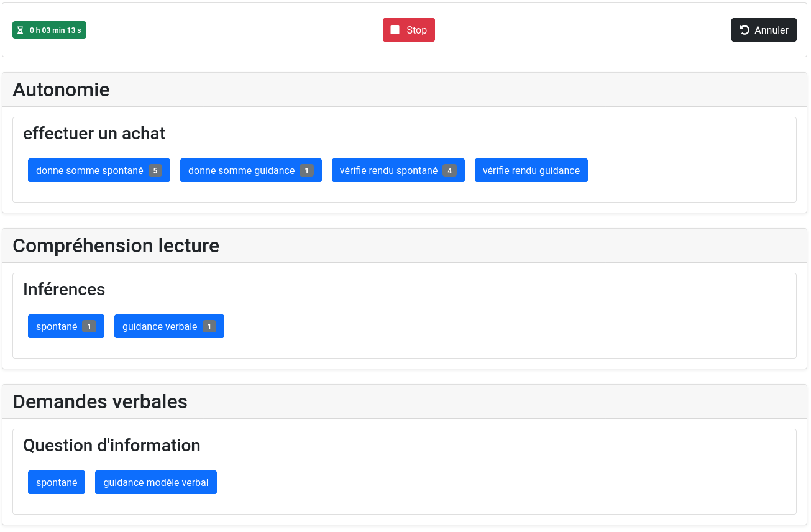Image resolution: width=811 pixels, height=532 pixels.
Task: Click the count badge on guidance verbale
Action: tap(209, 326)
